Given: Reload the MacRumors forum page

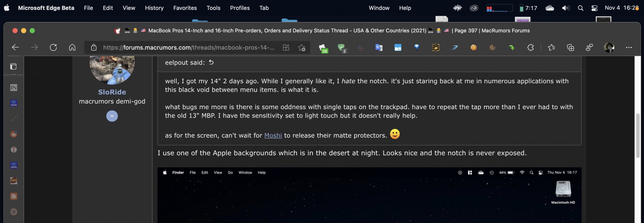Looking at the screenshot, I should coord(53,47).
